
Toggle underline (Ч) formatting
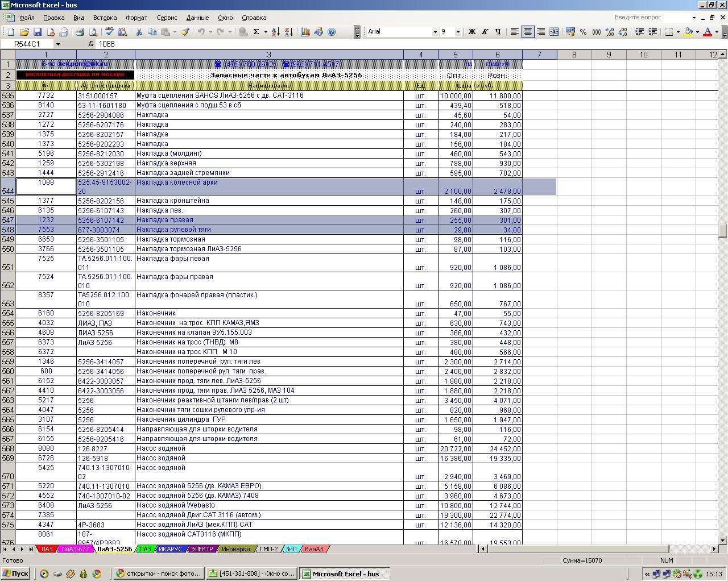498,32
